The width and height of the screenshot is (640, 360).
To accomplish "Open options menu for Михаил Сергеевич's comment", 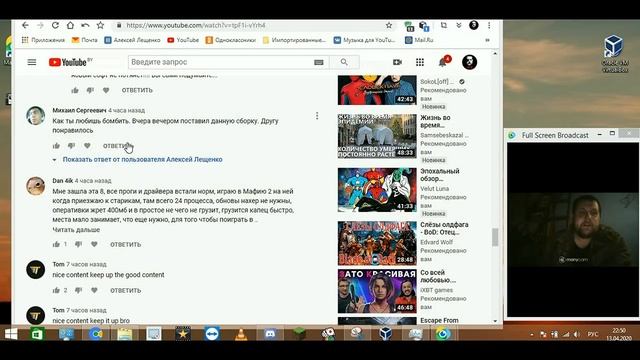I will 317,116.
